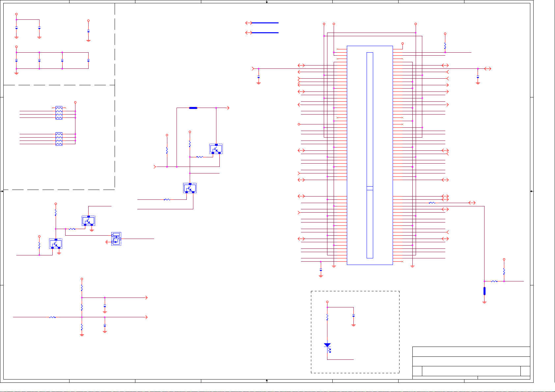This screenshot has width=555, height=392.
Task: Click the upper output arrow port of the resistor divider
Action: (147, 298)
